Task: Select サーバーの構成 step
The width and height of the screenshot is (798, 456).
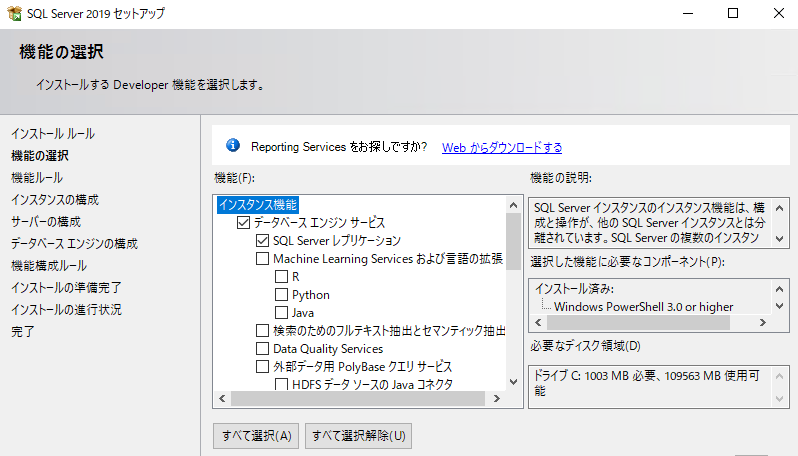Action: coord(46,221)
